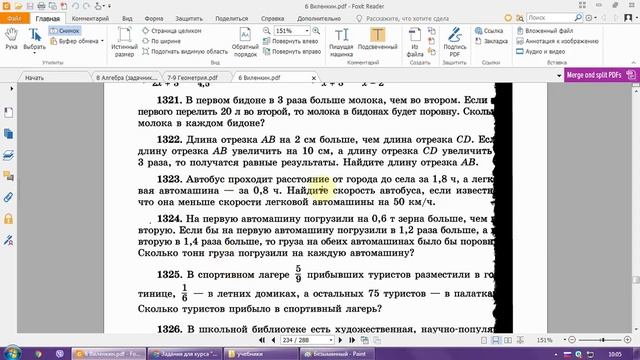Go to the previous page
The width and height of the screenshot is (640, 360).
(x=273, y=340)
